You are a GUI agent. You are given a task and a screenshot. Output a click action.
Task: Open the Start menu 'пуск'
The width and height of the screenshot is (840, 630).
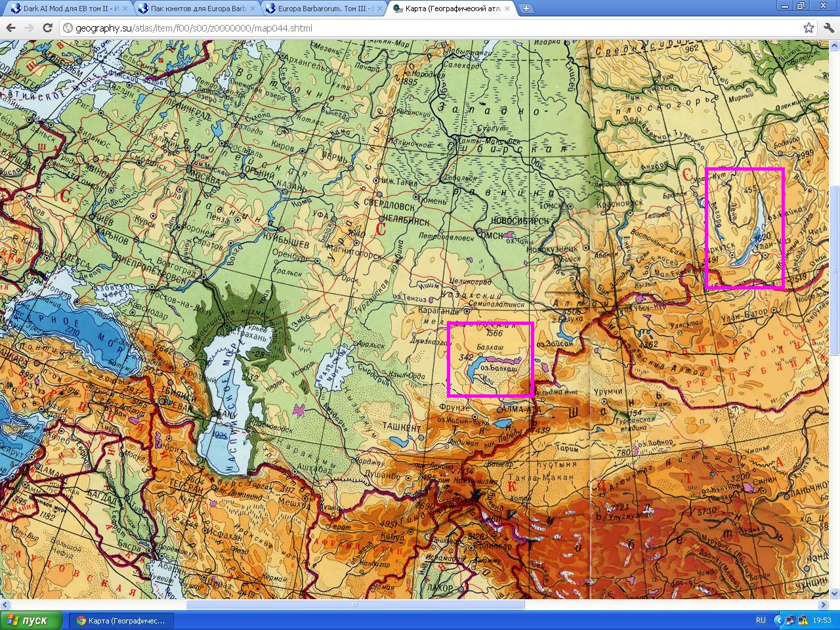(x=31, y=620)
